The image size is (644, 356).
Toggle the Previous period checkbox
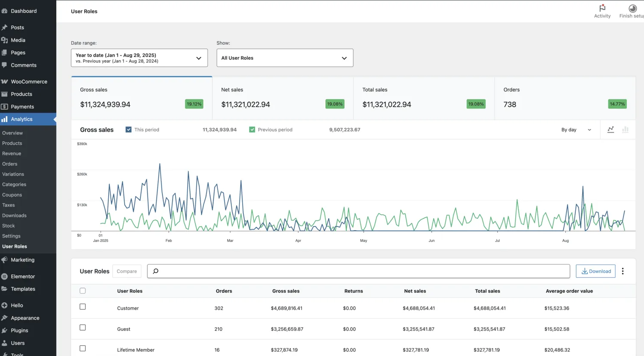click(252, 130)
